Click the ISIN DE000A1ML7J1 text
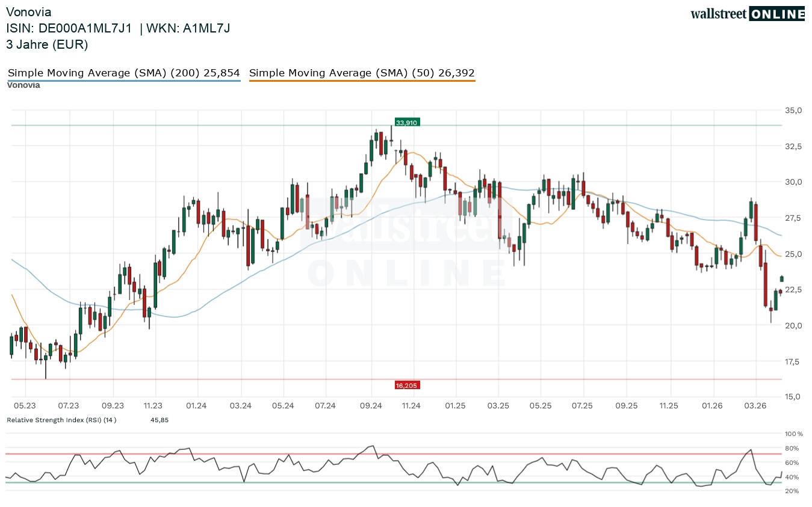Image resolution: width=812 pixels, height=507 pixels. pos(69,28)
